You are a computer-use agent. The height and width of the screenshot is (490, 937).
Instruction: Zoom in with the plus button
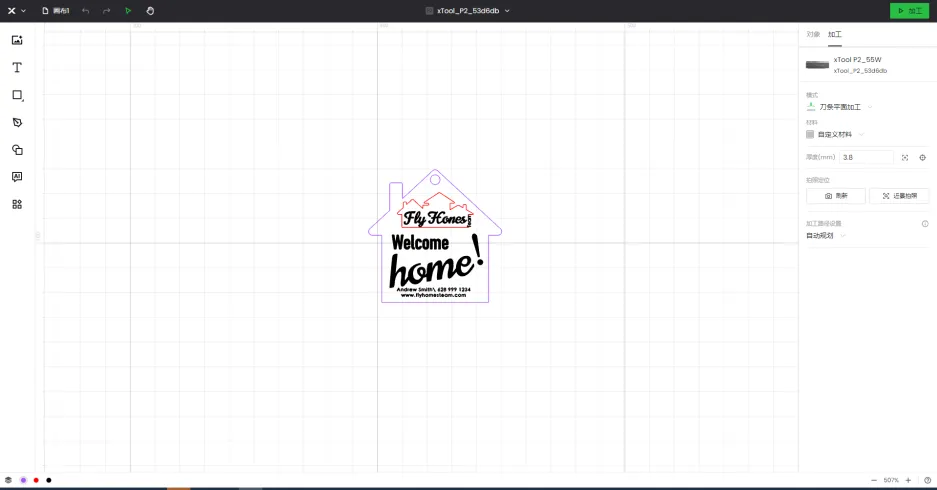pos(908,480)
